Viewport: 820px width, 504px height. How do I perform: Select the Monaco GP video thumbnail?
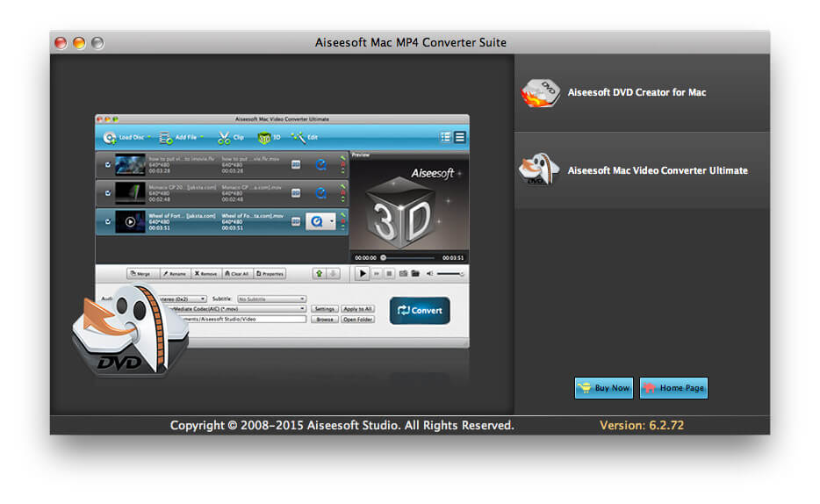[130, 193]
